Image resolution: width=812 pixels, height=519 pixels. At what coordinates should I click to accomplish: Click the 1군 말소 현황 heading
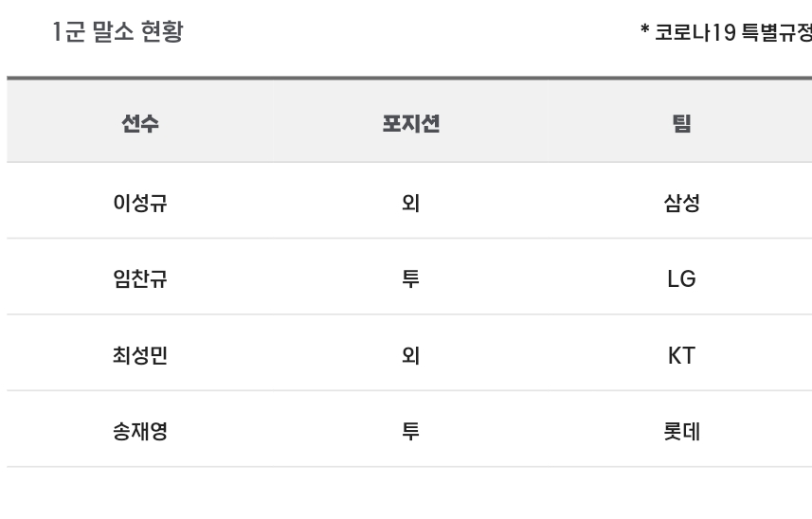[x=117, y=31]
